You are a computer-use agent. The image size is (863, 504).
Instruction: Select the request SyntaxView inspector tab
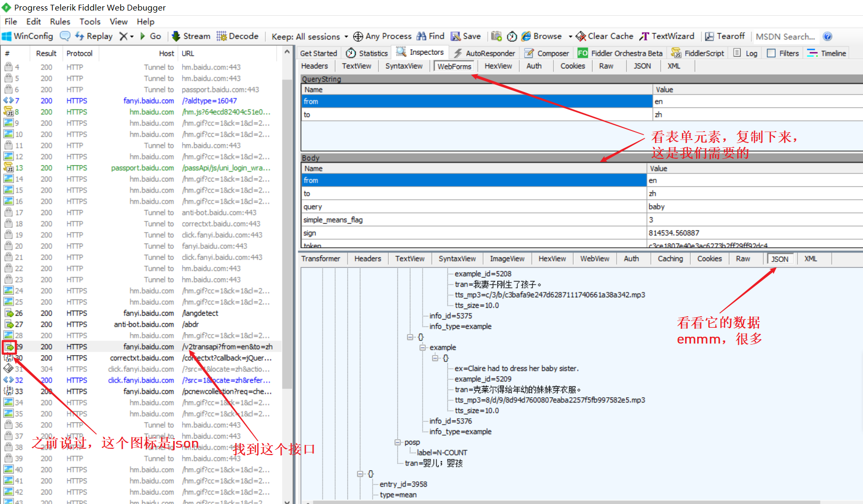click(x=404, y=66)
